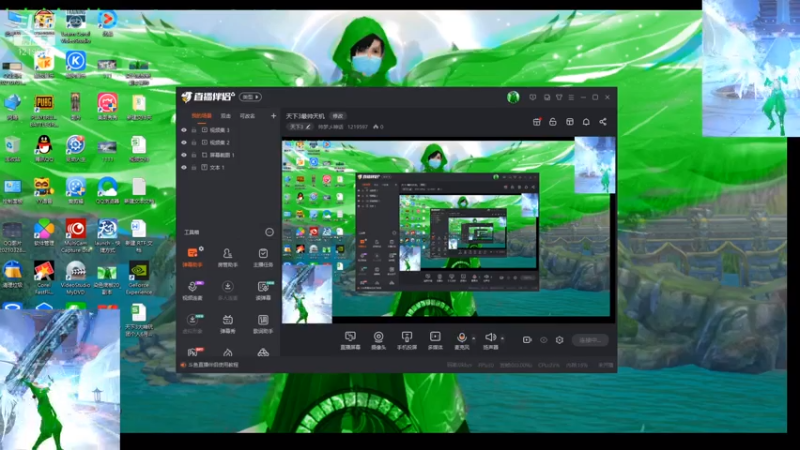
Task: Open the gear settings next to start button
Action: click(560, 340)
